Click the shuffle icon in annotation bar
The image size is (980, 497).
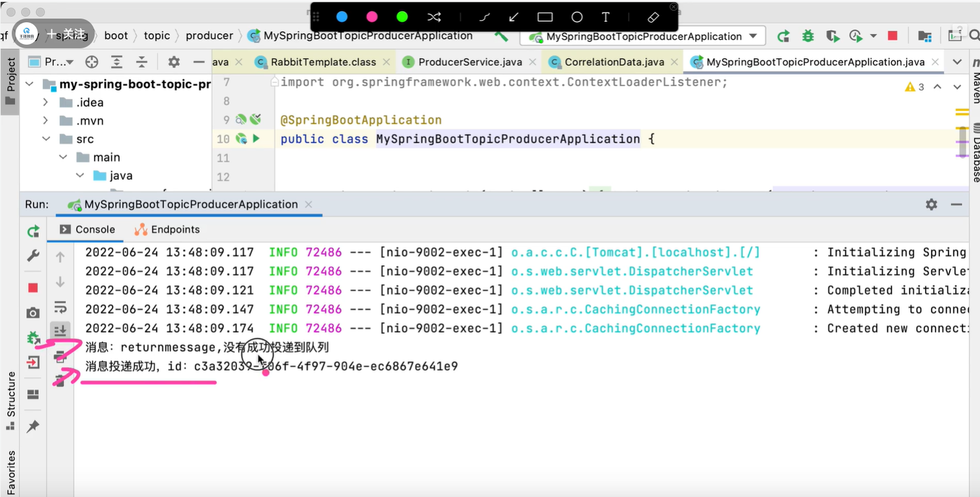click(434, 17)
